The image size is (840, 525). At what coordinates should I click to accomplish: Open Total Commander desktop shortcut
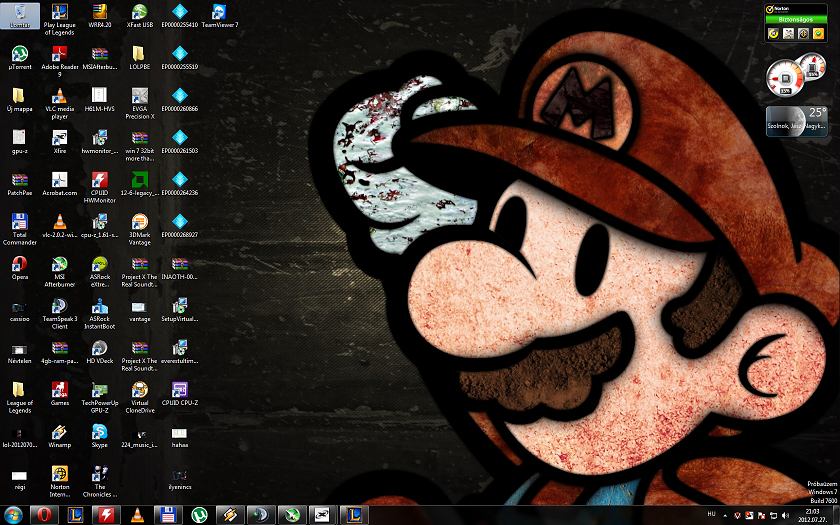[19, 222]
